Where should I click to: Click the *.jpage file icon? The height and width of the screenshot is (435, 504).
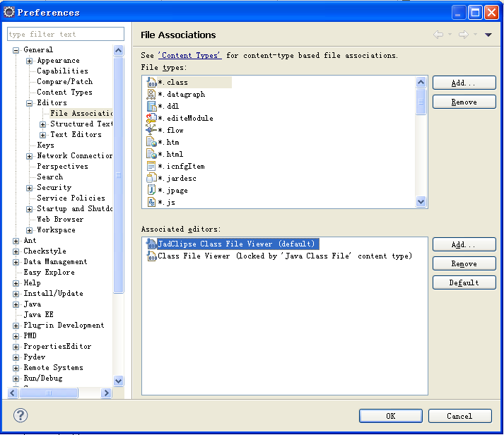pos(151,191)
